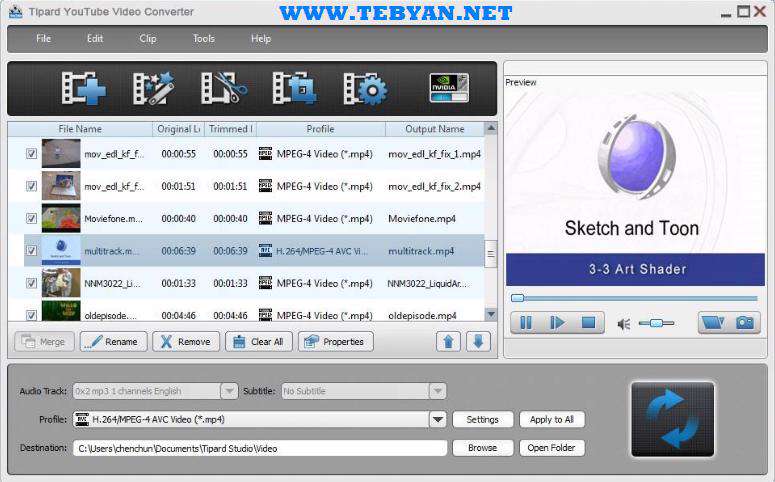Open the Properties button
The height and width of the screenshot is (482, 775).
tap(336, 342)
